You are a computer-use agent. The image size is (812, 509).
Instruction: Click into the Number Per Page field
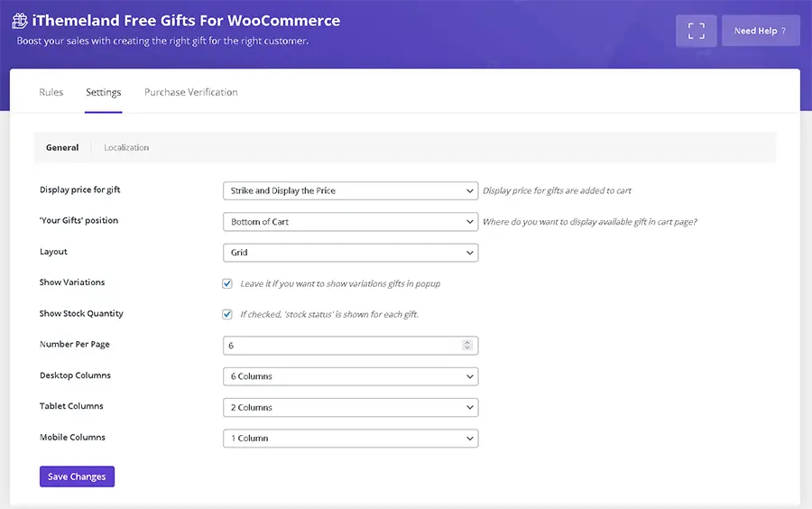(x=341, y=346)
